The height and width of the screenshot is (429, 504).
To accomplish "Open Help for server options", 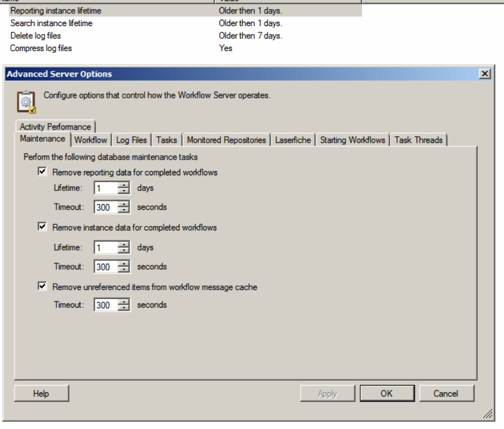I will point(41,393).
